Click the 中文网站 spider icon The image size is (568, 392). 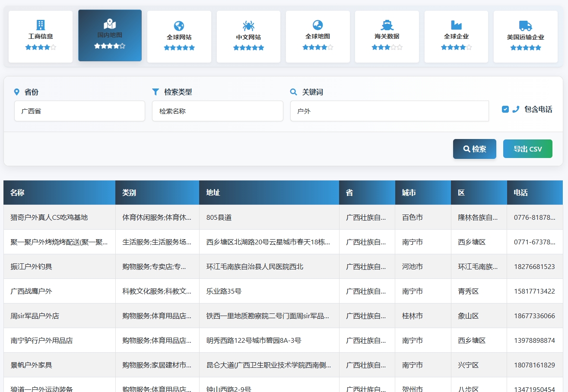tap(248, 25)
